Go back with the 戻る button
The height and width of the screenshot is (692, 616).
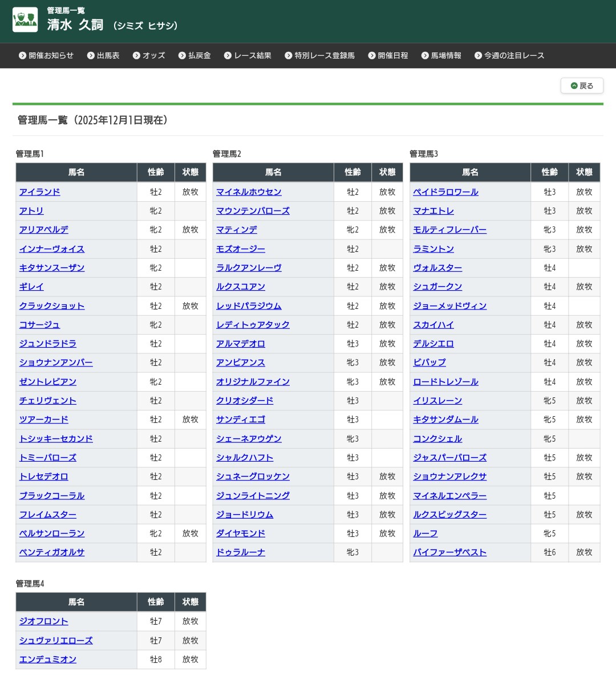[x=582, y=86]
